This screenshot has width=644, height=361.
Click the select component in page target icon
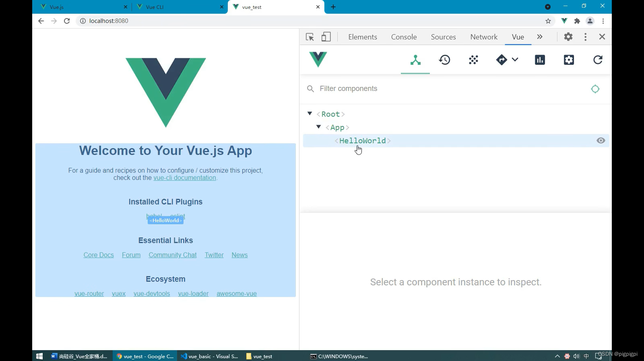(x=595, y=89)
